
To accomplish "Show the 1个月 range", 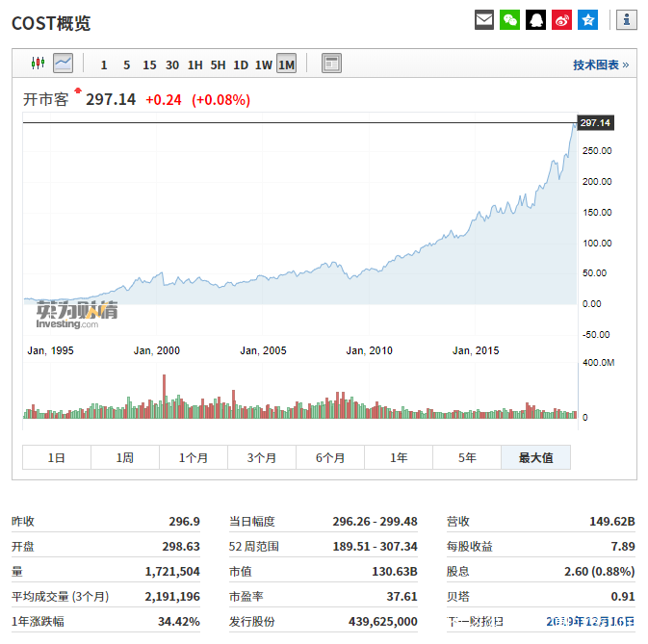I will pos(194,457).
